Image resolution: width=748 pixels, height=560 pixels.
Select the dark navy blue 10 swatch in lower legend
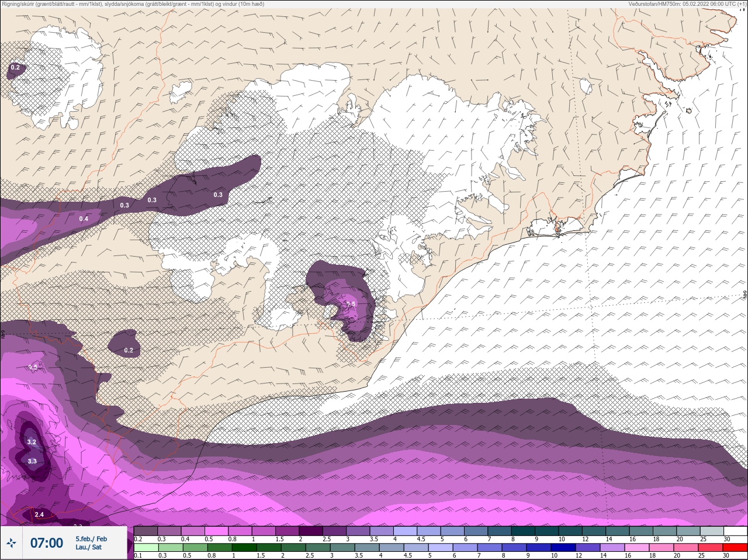[x=563, y=548]
